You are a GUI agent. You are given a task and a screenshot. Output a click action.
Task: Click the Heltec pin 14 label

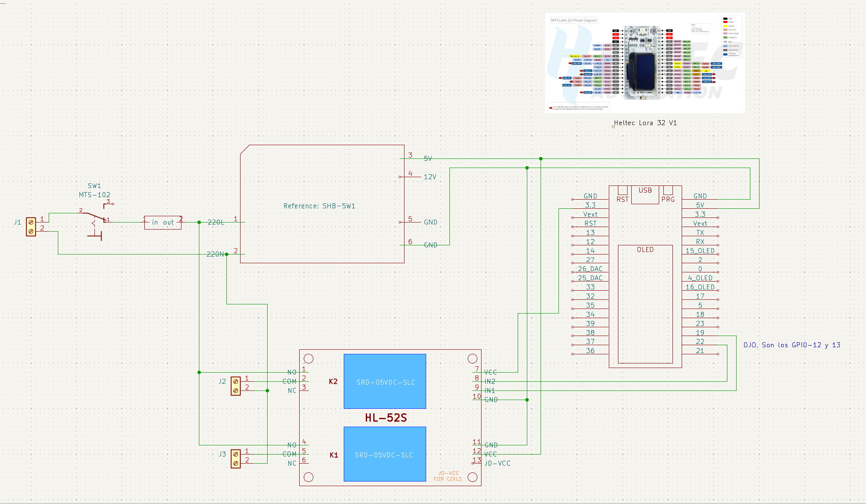(x=590, y=251)
